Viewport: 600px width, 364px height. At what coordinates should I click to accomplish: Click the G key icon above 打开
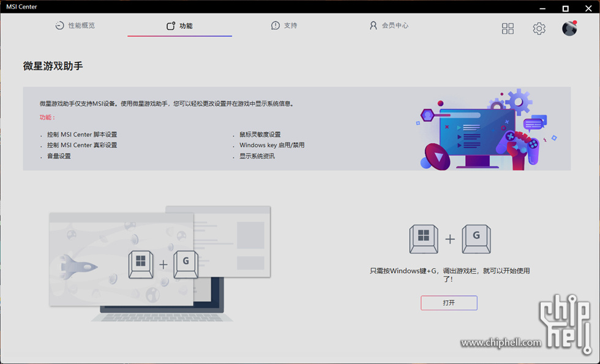click(476, 239)
